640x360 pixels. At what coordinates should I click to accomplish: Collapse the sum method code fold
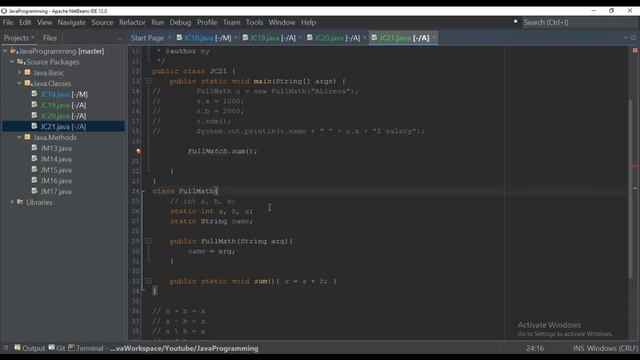click(x=148, y=281)
